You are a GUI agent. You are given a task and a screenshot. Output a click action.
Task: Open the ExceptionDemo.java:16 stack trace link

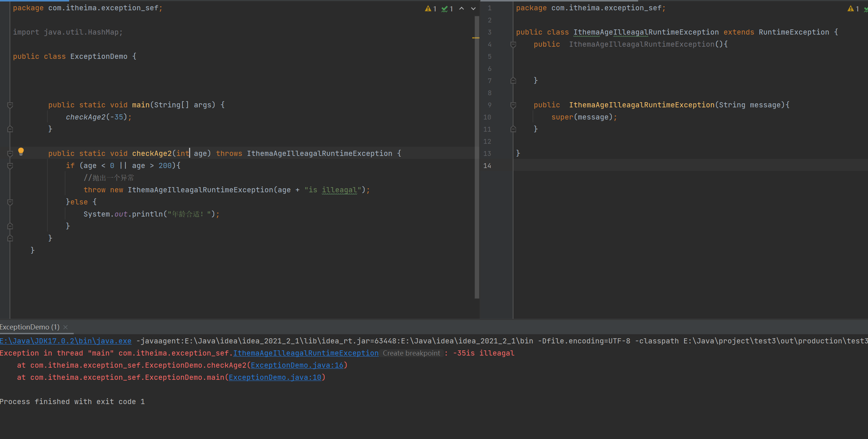[297, 365]
